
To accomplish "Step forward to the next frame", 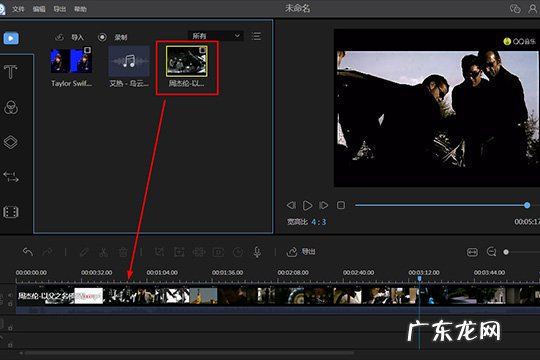I will point(323,205).
